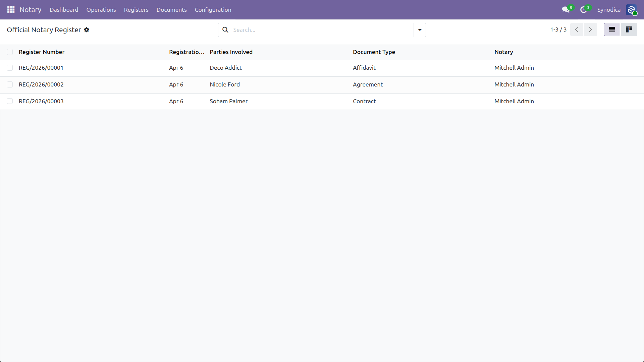Open the activities clock icon
The image size is (644, 362).
[x=584, y=10]
